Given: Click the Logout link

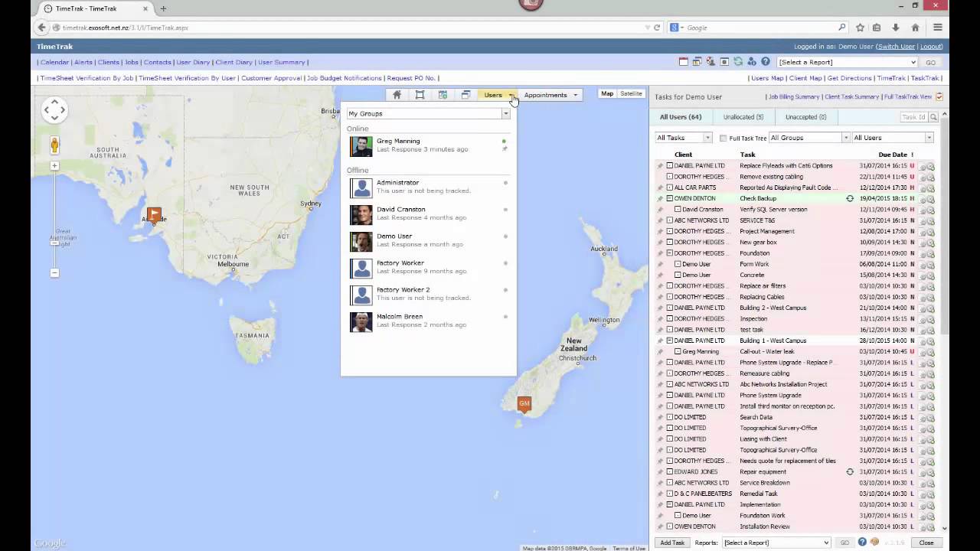Looking at the screenshot, I should click(931, 47).
